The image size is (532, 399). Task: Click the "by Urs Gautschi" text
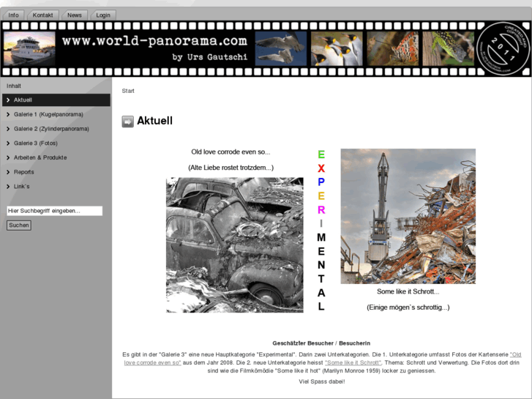210,57
